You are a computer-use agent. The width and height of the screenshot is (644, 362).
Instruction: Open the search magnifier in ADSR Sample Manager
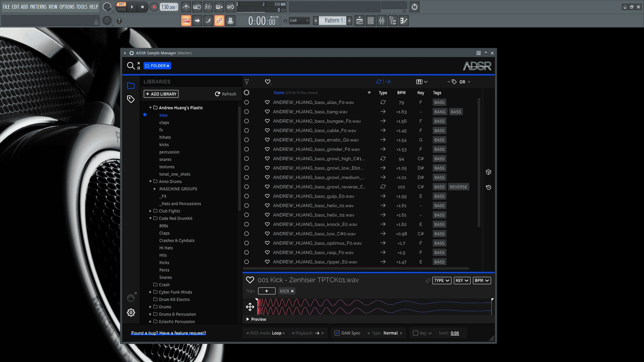tap(130, 66)
